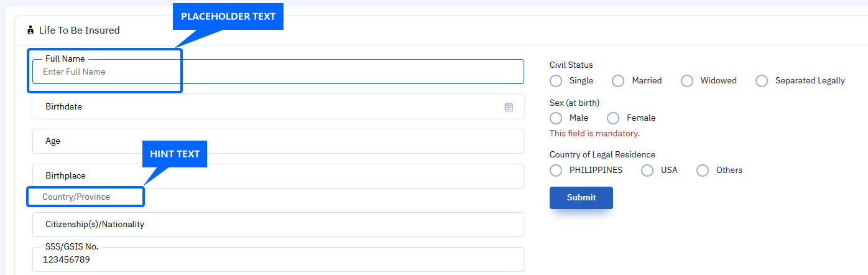Select Single civil status
This screenshot has width=868, height=275.
pyautogui.click(x=556, y=81)
